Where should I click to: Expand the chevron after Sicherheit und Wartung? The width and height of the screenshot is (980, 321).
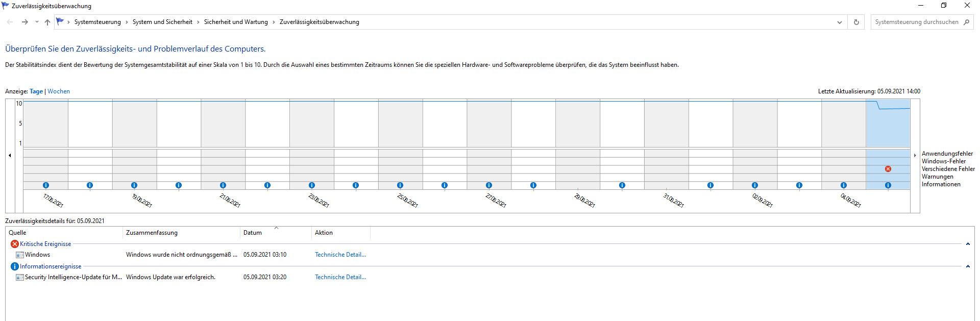274,22
